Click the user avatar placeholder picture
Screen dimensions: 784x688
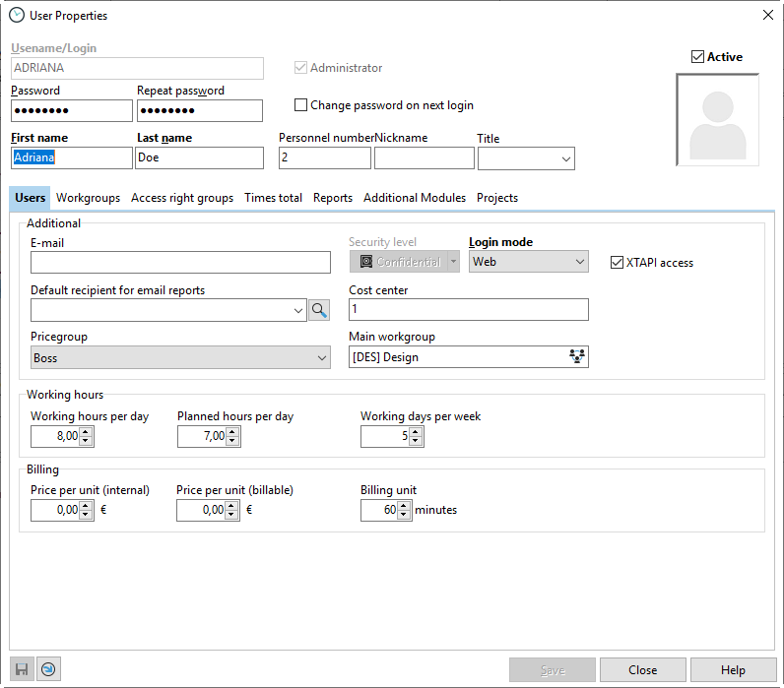[x=717, y=120]
